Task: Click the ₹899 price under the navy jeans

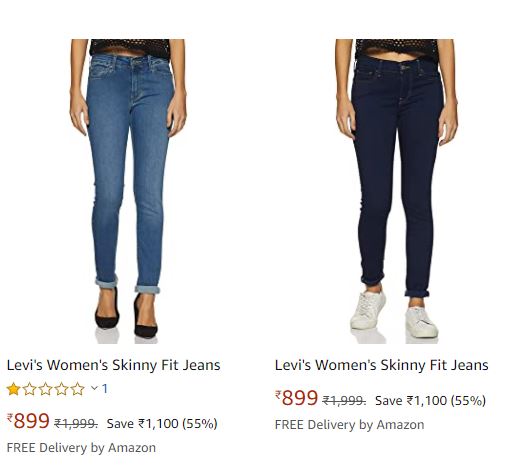Action: point(297,398)
